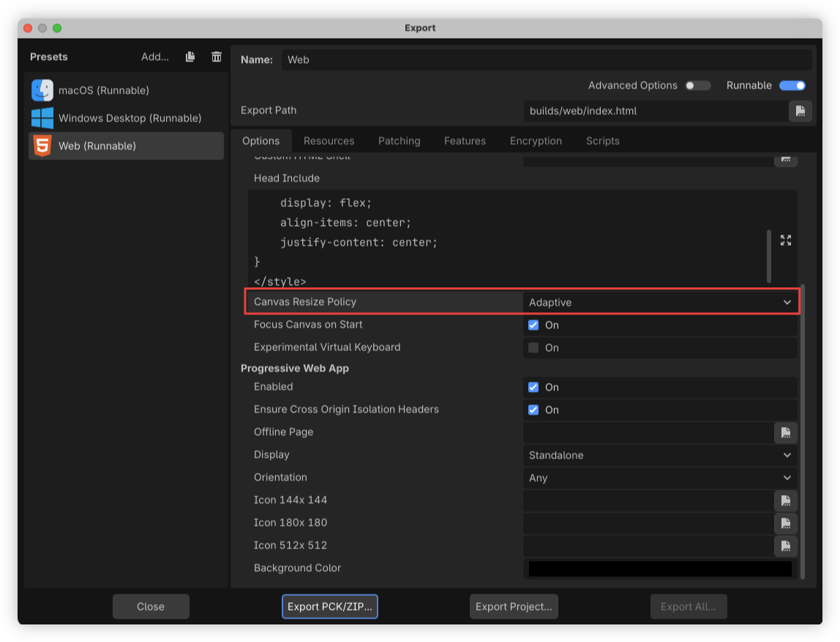Click Export Project... button
Image resolution: width=840 pixels, height=642 pixels.
(514, 607)
